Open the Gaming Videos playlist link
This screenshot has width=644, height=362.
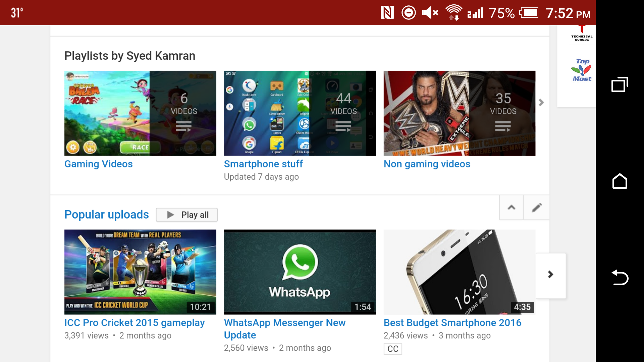98,164
